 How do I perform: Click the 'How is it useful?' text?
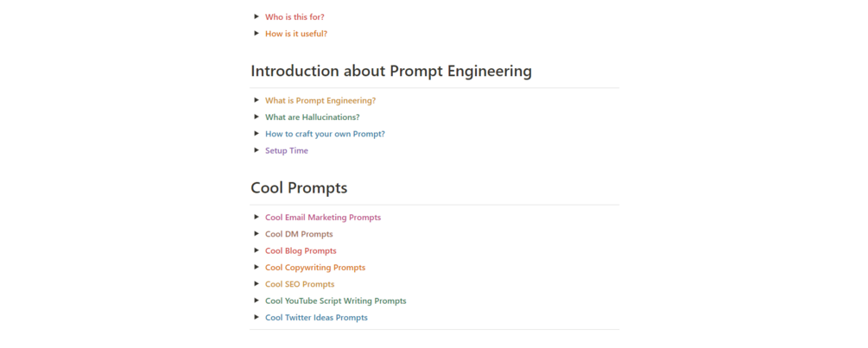pyautogui.click(x=295, y=34)
